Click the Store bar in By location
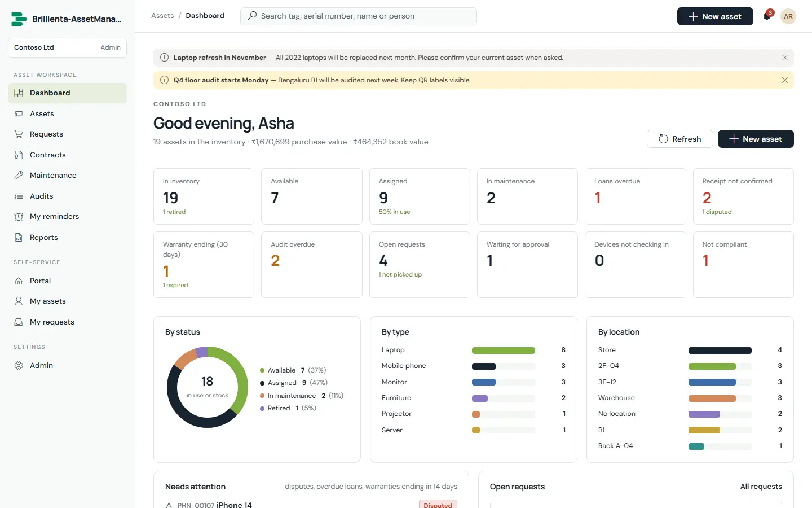Viewport: 812px width, 508px height. (720, 351)
